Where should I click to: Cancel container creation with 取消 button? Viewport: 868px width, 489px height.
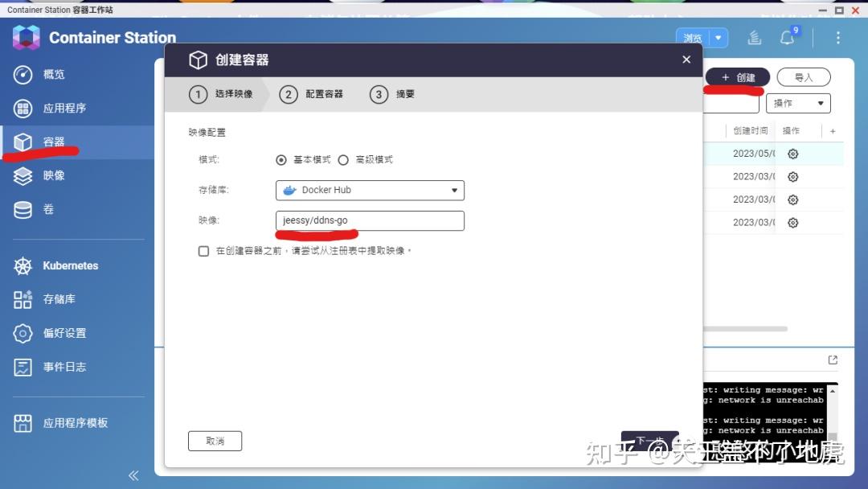click(215, 441)
